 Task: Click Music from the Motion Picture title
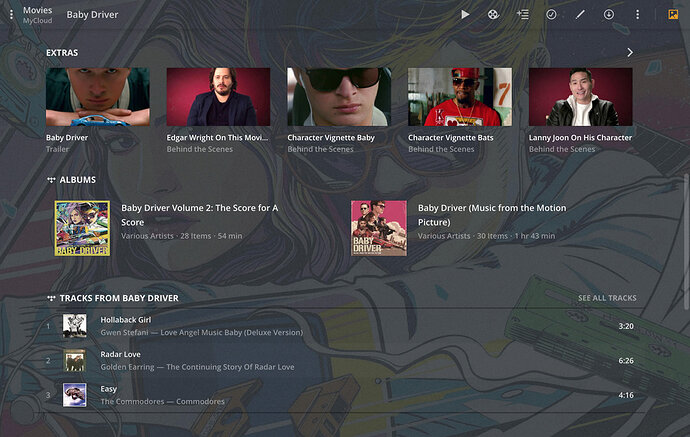[x=492, y=215]
